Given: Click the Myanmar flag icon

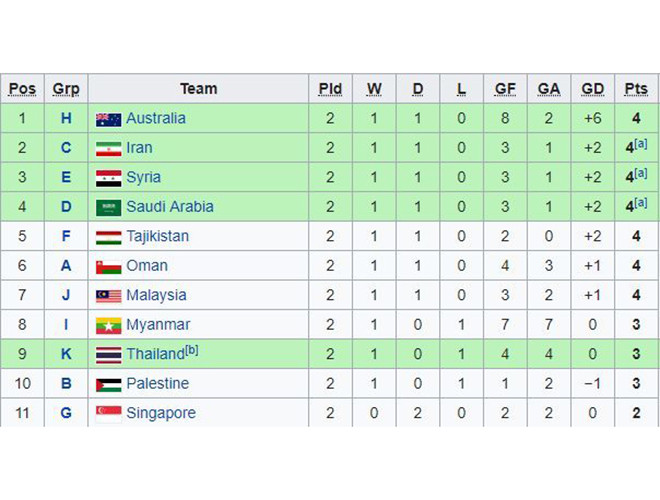Looking at the screenshot, I should coord(108,326).
